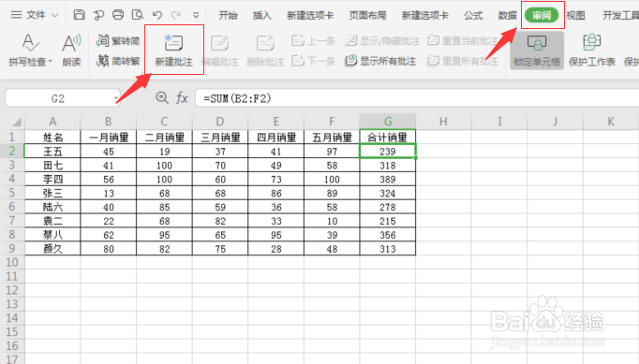Select total cell with value 313
639x364 pixels.
pyautogui.click(x=388, y=249)
